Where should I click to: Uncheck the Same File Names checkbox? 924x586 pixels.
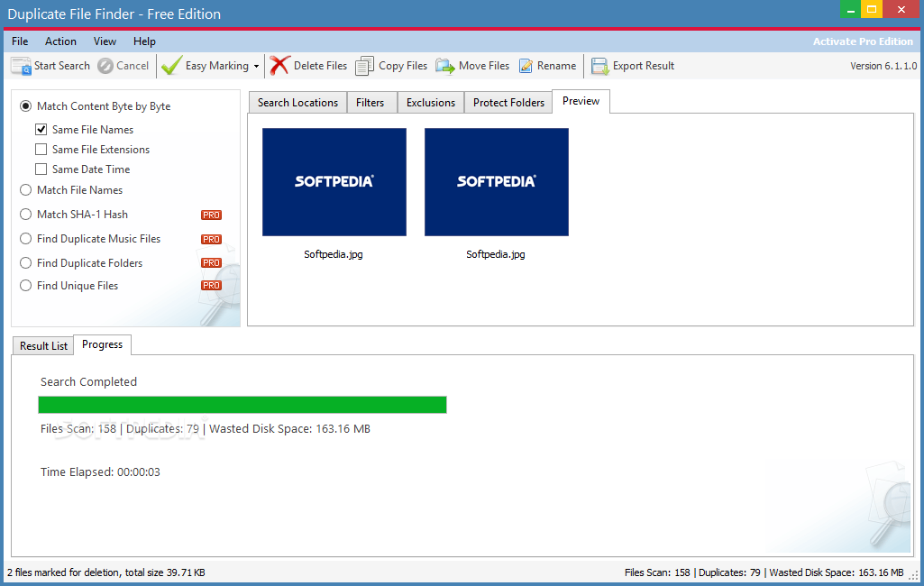[41, 129]
